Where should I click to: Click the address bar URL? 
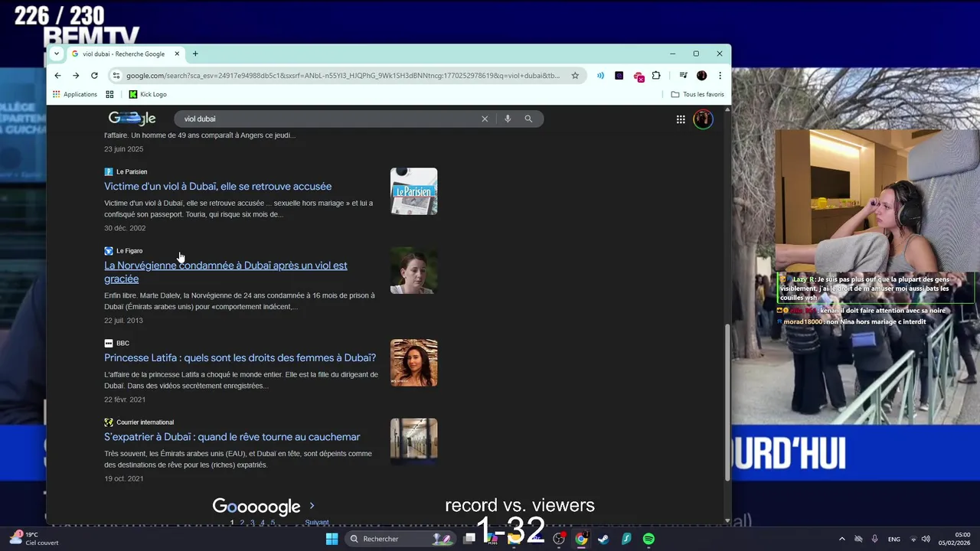[x=343, y=76]
